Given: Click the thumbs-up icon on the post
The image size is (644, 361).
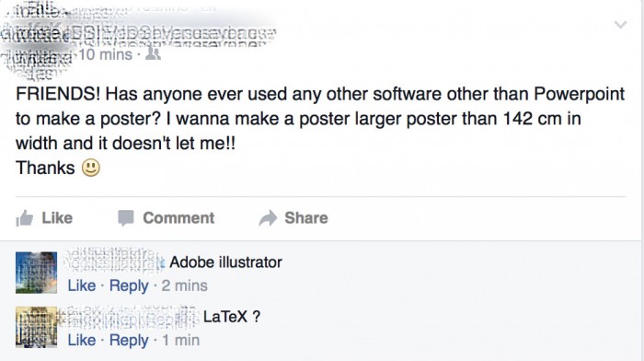Looking at the screenshot, I should point(24,218).
